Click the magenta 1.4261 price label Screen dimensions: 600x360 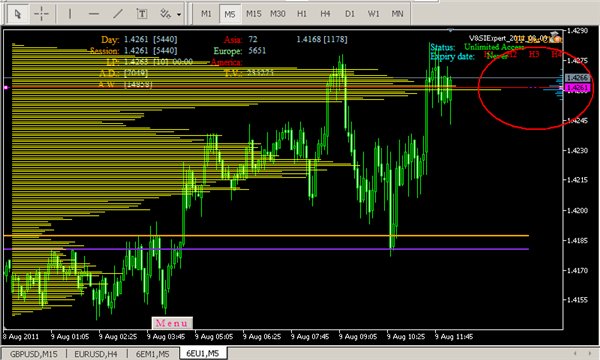pyautogui.click(x=577, y=88)
